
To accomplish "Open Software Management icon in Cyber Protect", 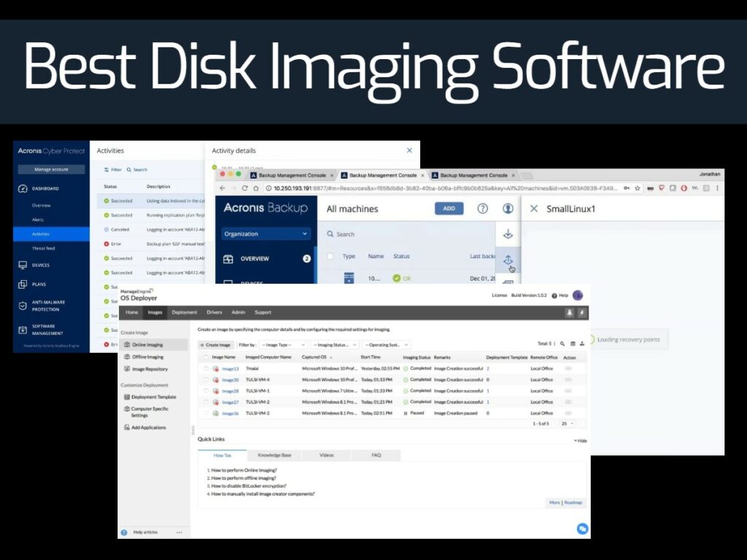I will 23,330.
